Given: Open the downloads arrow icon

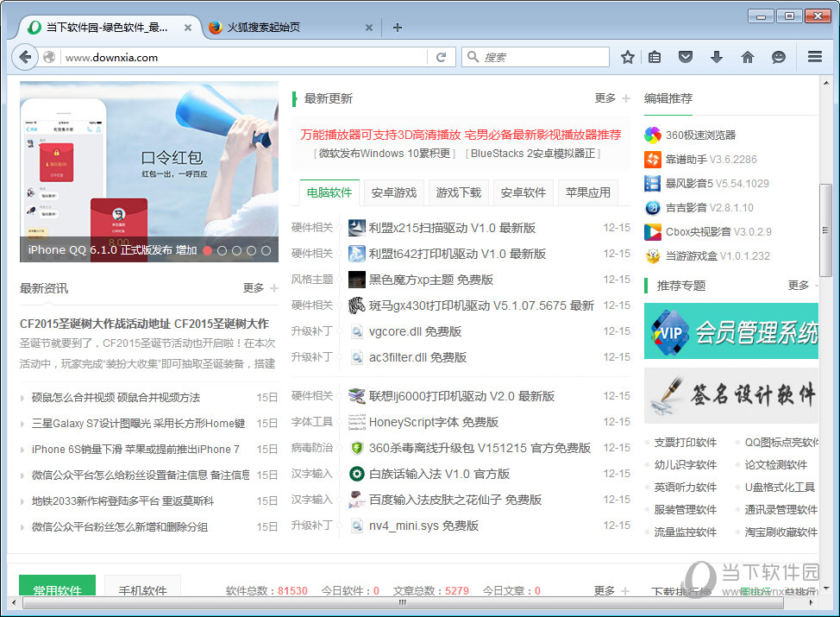Looking at the screenshot, I should tap(716, 57).
